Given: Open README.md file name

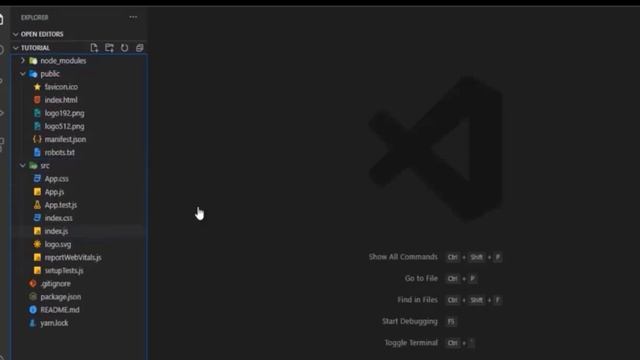Looking at the screenshot, I should (60, 310).
